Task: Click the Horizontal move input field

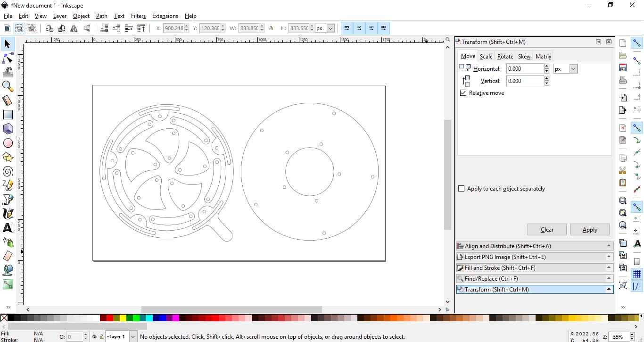Action: (525, 69)
